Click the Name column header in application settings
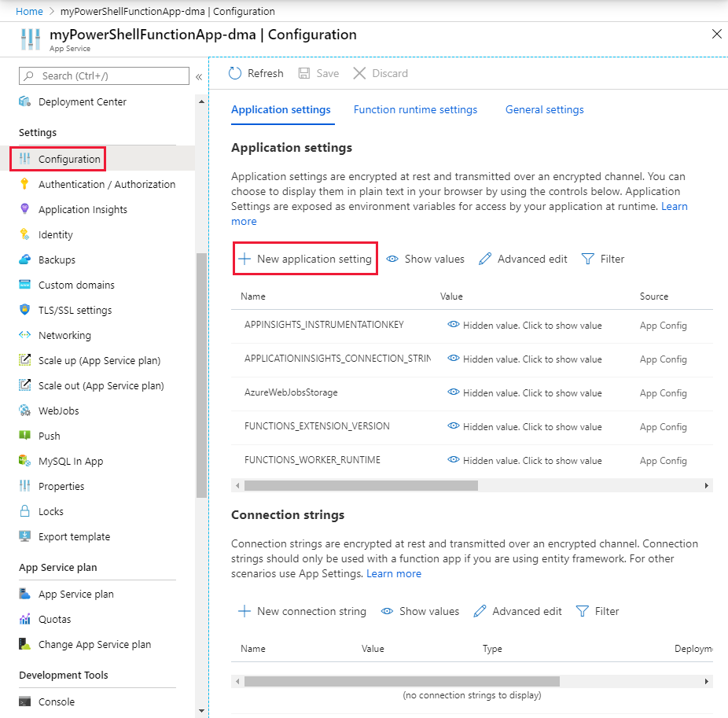This screenshot has width=728, height=718. pos(253,296)
